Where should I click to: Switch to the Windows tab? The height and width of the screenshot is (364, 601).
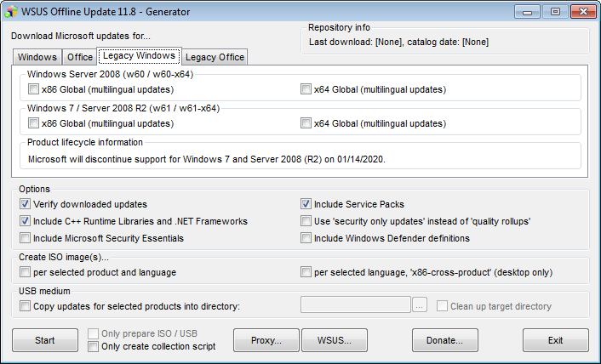tap(37, 57)
